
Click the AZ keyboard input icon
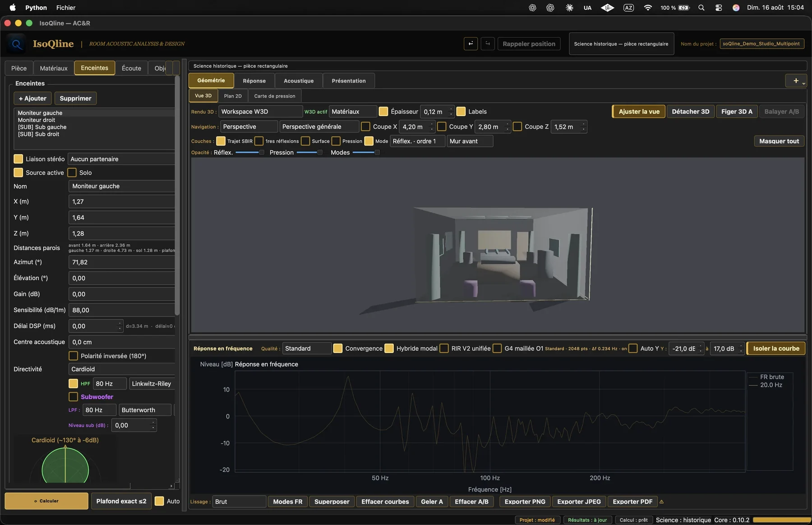(628, 8)
